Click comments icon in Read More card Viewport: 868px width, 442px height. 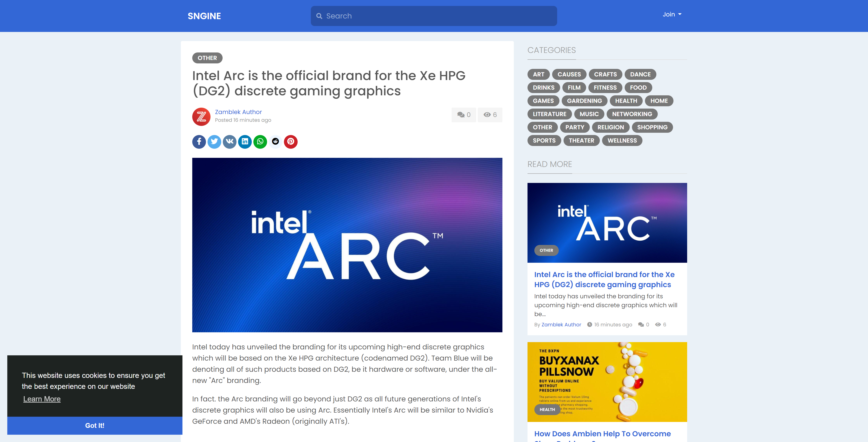[641, 324]
